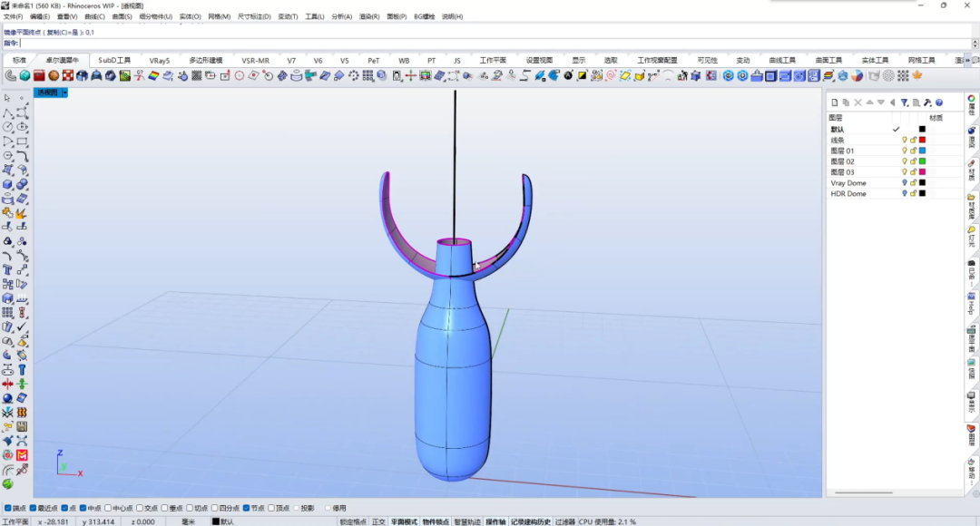Open the layers panel help question icon
980x526 pixels.
939,102
